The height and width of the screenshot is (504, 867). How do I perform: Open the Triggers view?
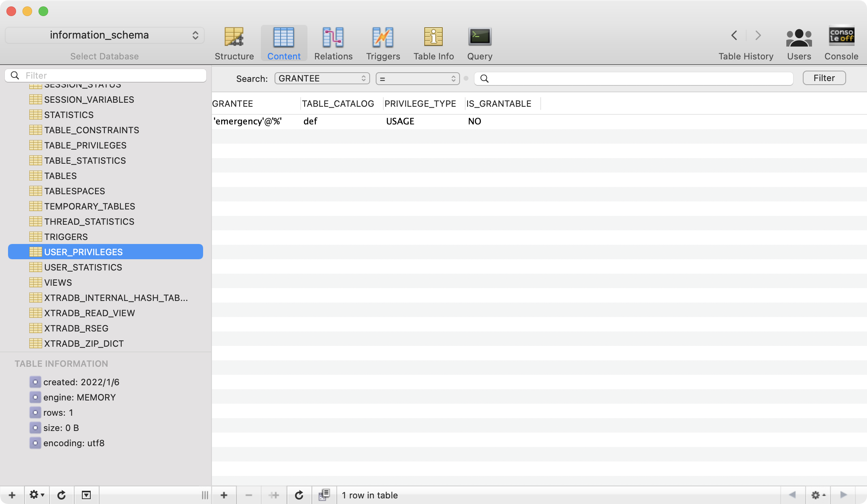point(383,43)
